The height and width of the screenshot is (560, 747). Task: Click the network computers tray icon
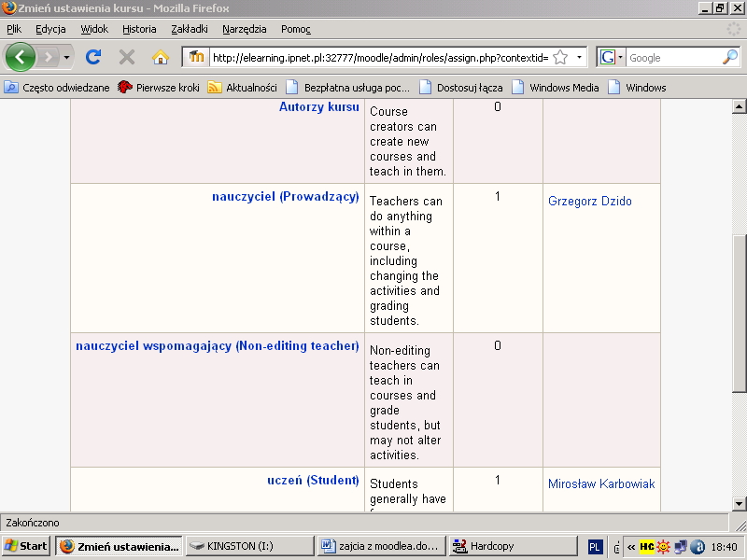coord(681,547)
